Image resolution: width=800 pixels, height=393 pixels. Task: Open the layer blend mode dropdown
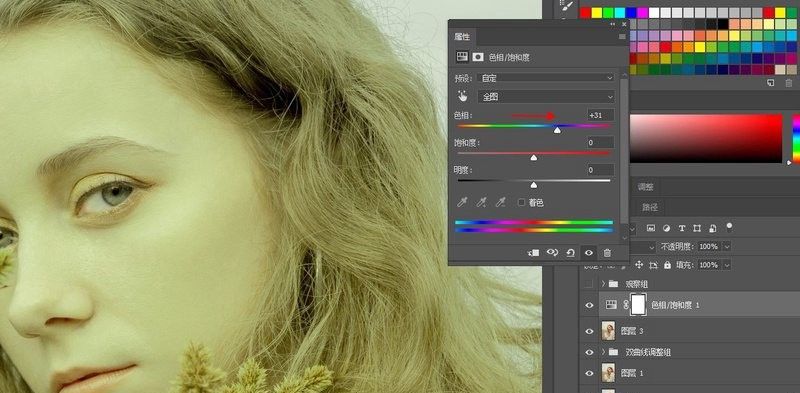(642, 247)
